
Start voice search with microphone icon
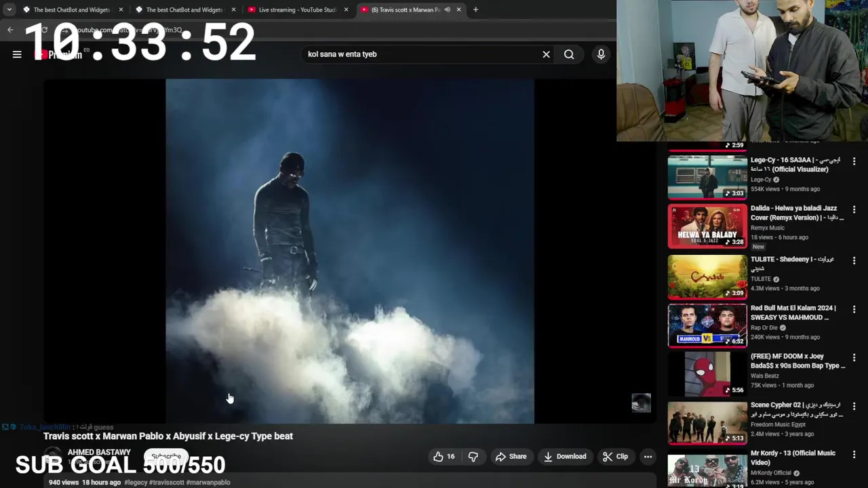(601, 54)
